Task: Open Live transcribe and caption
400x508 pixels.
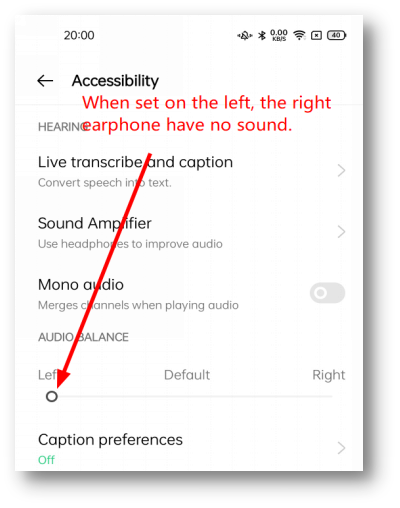Action: pyautogui.click(x=192, y=171)
